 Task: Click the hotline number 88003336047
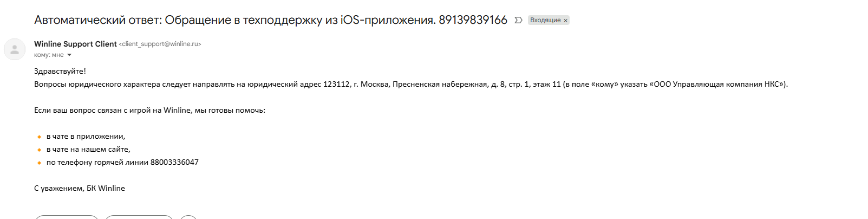[174, 162]
